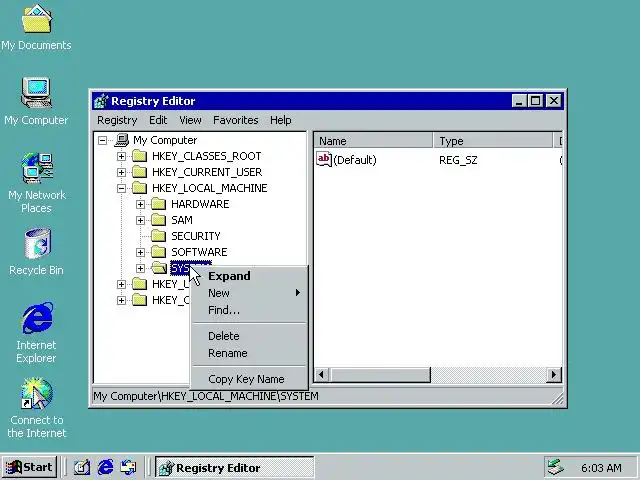Collapse the HKEY_LOCAL_MACHINE key

(121, 188)
